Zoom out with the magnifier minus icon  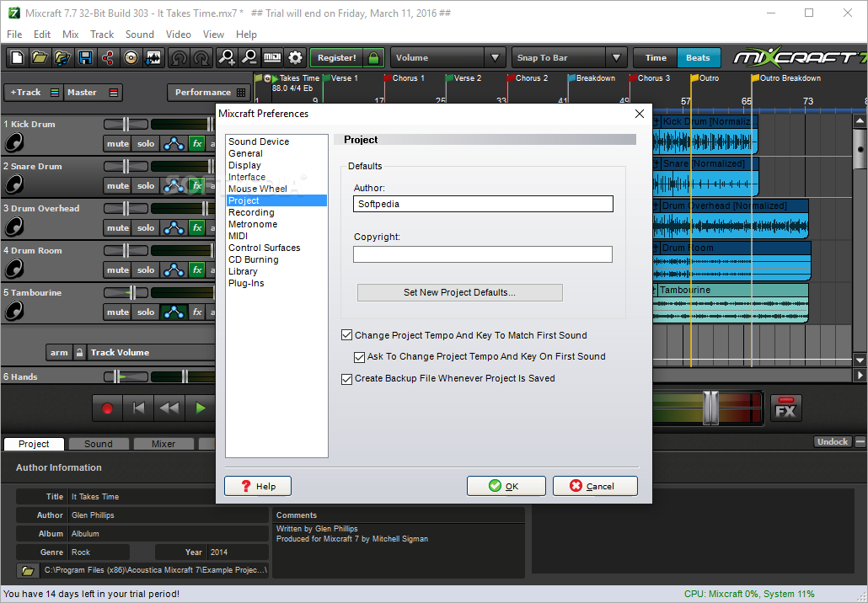point(249,57)
